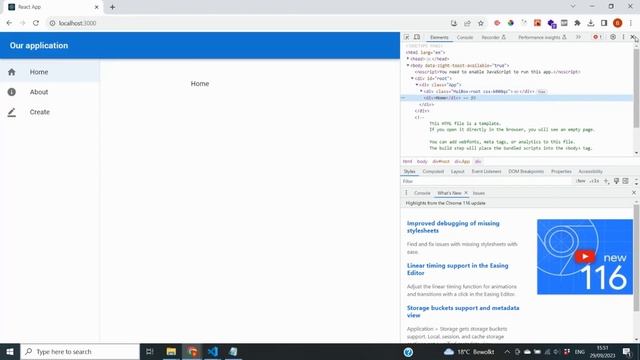The height and width of the screenshot is (360, 640).
Task: Toggle the rendering emulations paintbrush icon in Styles
Action: [616, 181]
